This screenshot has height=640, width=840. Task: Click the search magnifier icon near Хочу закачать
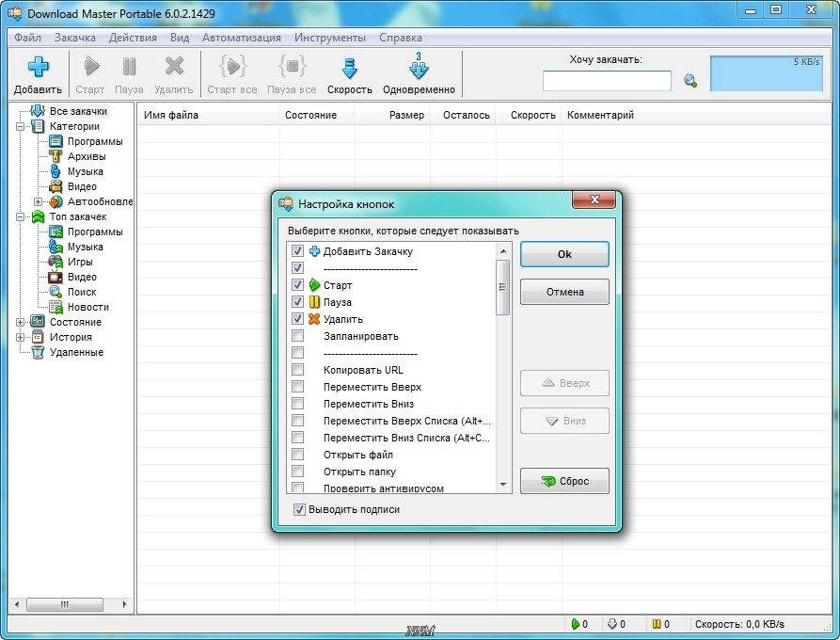pyautogui.click(x=690, y=81)
